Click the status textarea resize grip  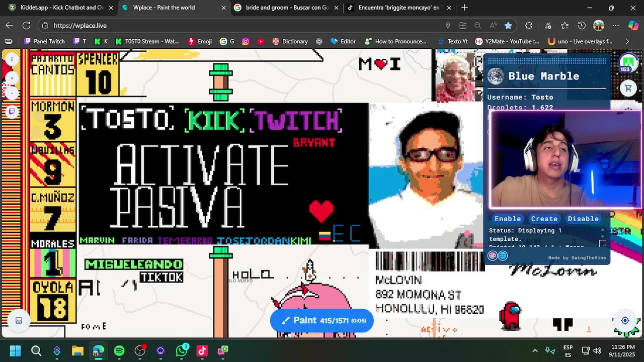click(602, 244)
